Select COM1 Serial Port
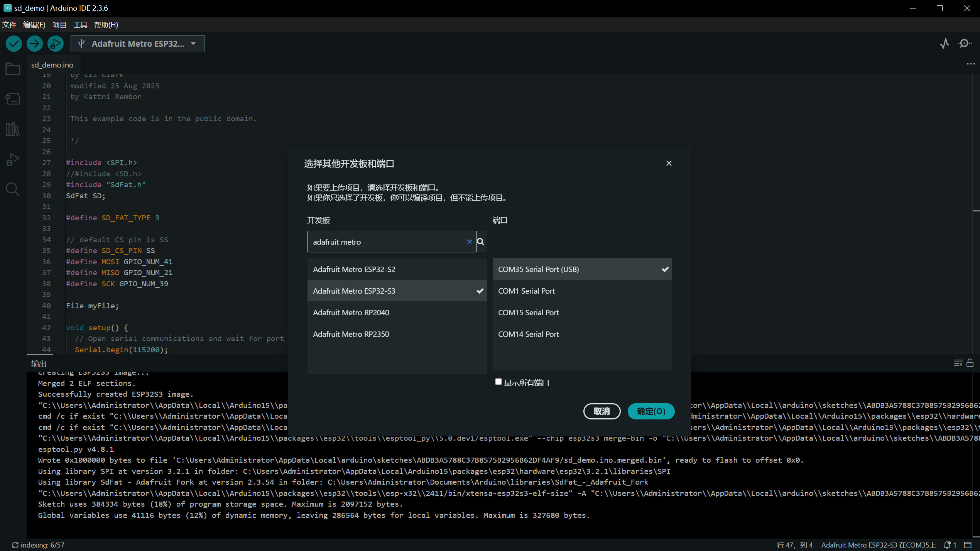 582,291
